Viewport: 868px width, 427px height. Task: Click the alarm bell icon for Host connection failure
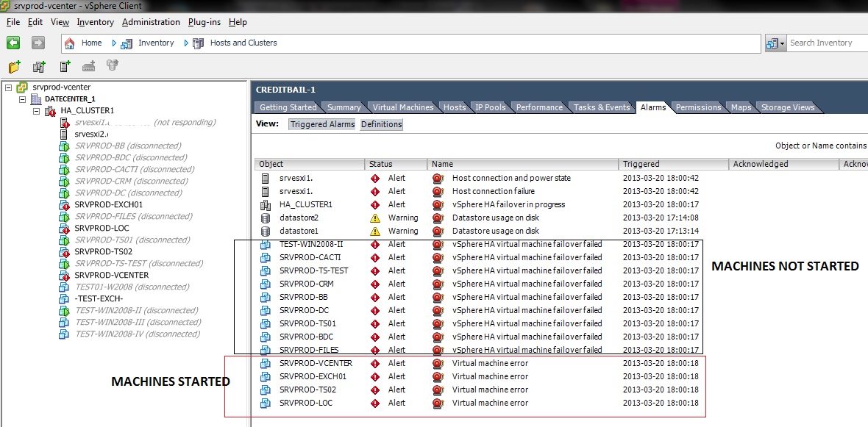(x=438, y=191)
